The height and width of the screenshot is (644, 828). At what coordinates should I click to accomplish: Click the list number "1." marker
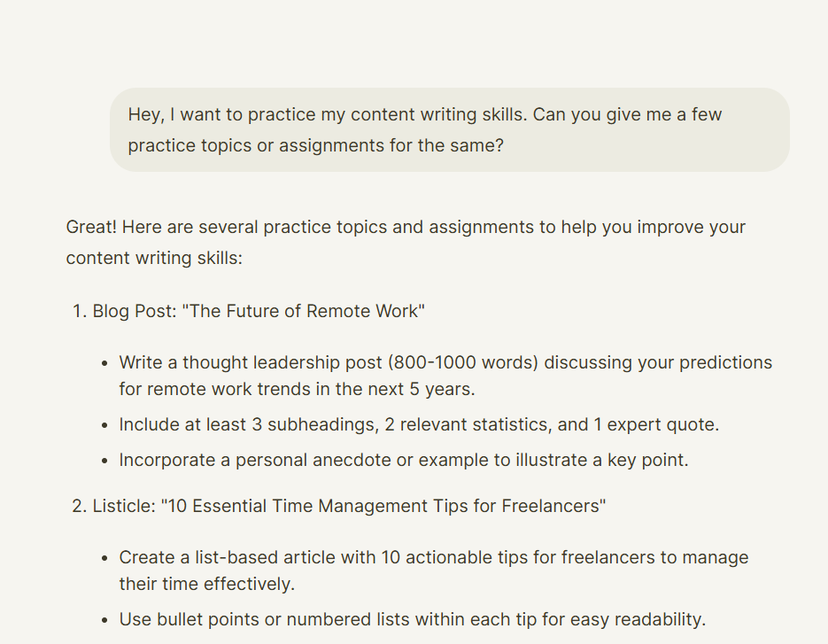(x=79, y=311)
